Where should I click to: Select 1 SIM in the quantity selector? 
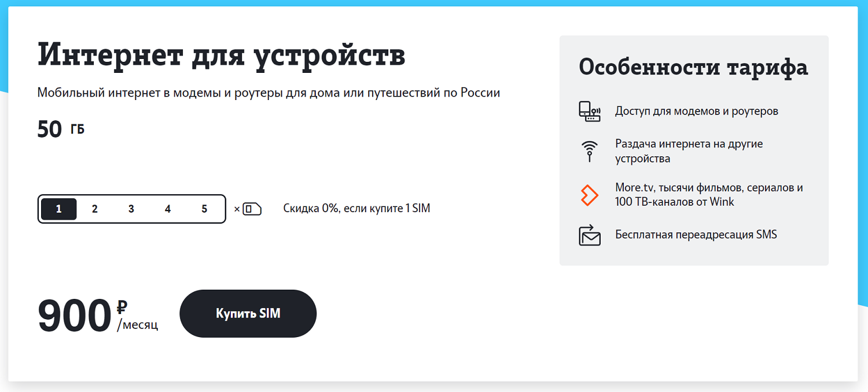tap(58, 209)
